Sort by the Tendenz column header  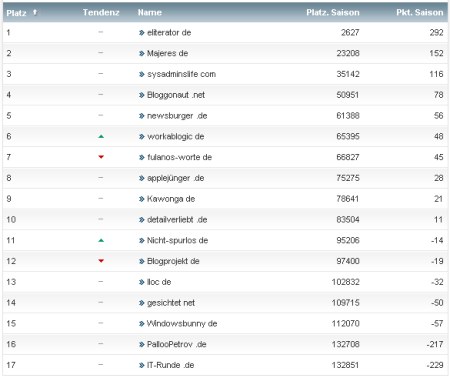101,13
